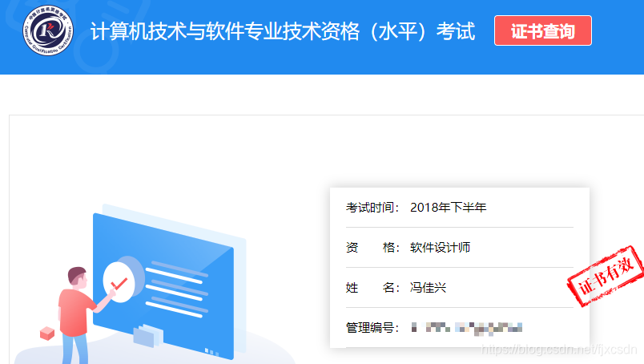Select the exam time value 2018年下半年
Screen dimensions: 644x364
[x=448, y=208]
